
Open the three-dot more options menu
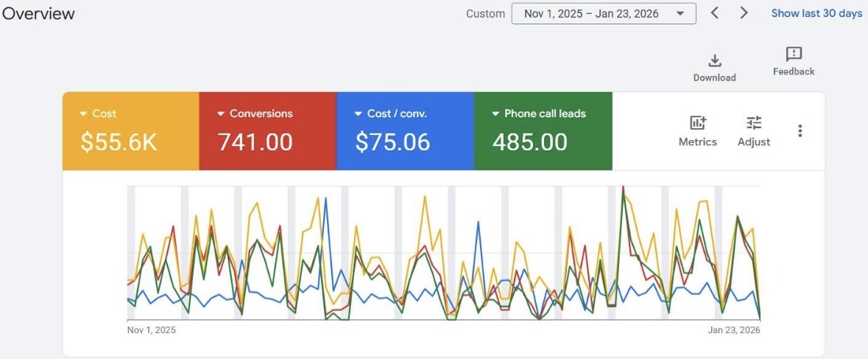click(800, 131)
